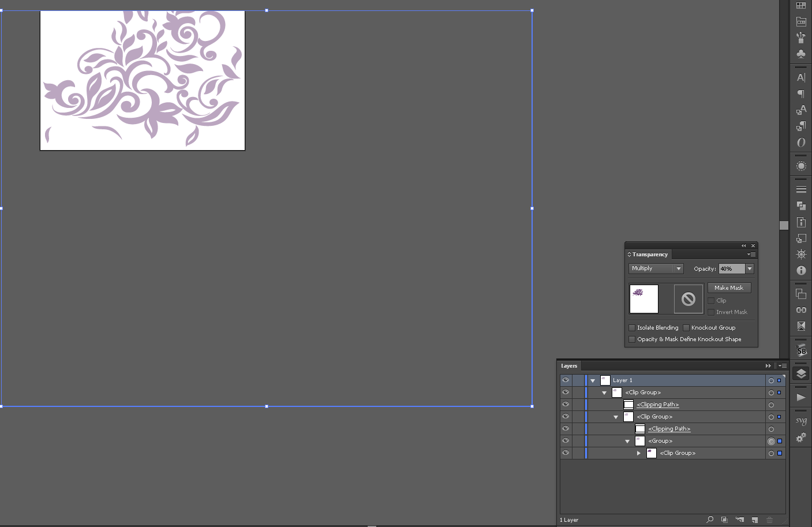
Task: Click the Opacity 40% input field
Action: 732,268
